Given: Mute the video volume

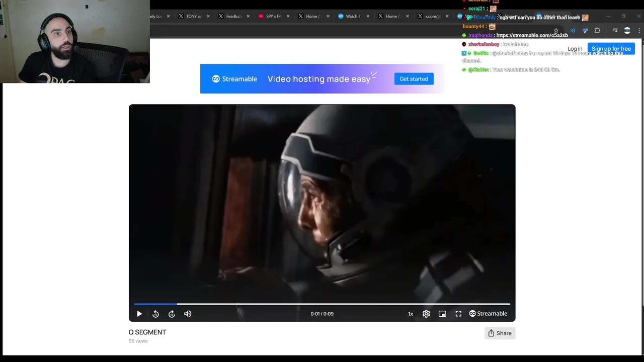Looking at the screenshot, I should click(x=188, y=314).
